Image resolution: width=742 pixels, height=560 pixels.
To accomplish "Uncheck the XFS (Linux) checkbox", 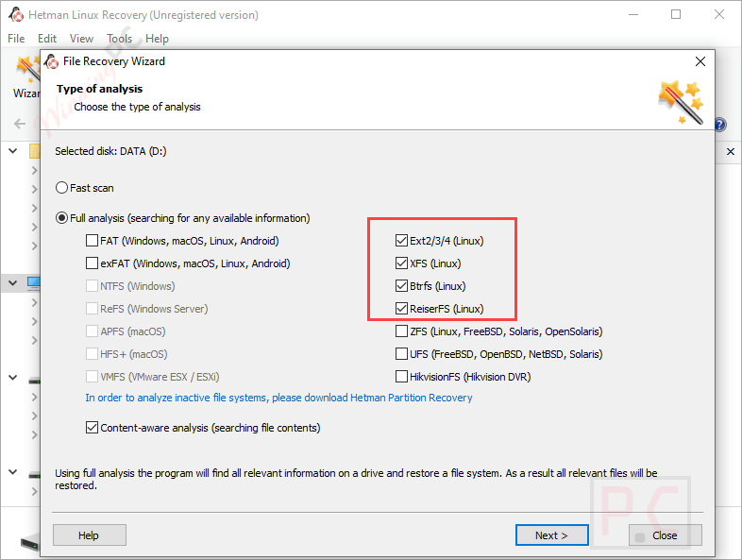I will [x=402, y=263].
